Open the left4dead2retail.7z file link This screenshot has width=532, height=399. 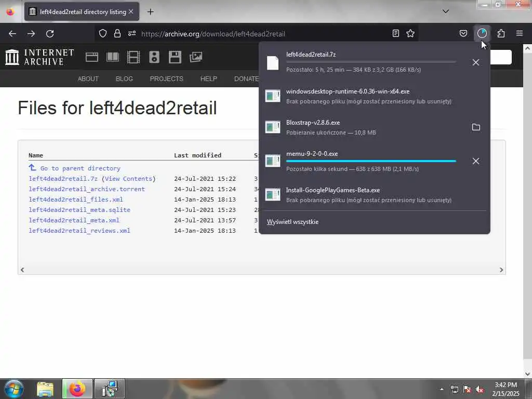(63, 179)
